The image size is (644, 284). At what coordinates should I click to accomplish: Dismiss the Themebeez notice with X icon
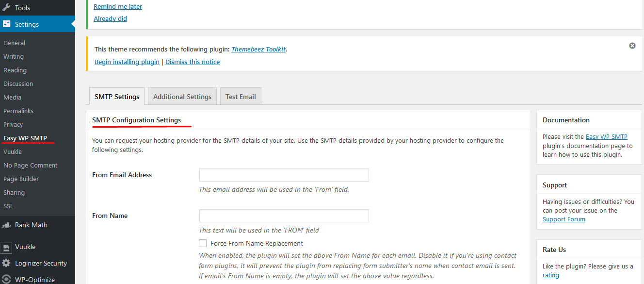click(632, 46)
